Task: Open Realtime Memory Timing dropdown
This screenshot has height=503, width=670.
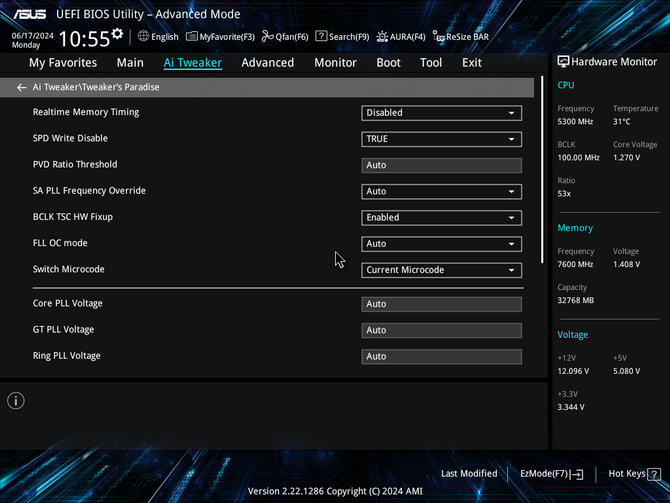Action: (441, 113)
